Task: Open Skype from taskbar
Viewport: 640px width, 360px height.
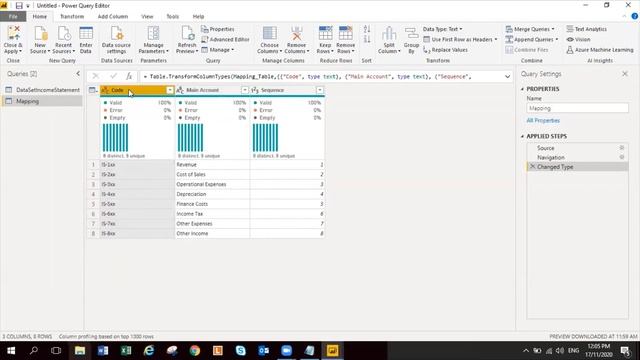Action: point(241,351)
